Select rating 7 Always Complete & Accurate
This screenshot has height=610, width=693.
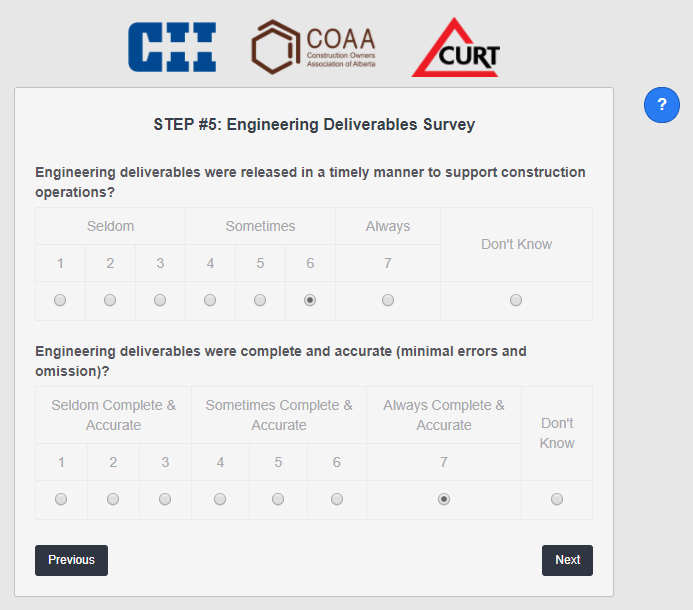(x=444, y=499)
